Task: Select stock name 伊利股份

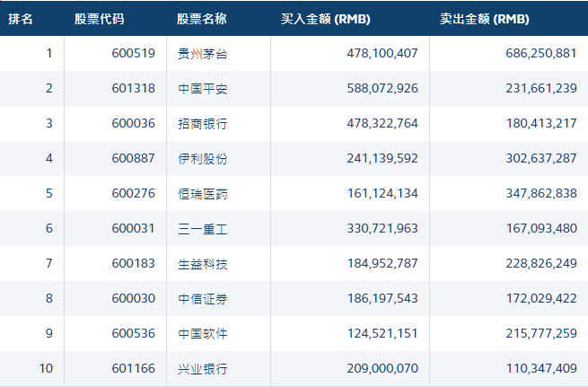Action: coord(203,159)
